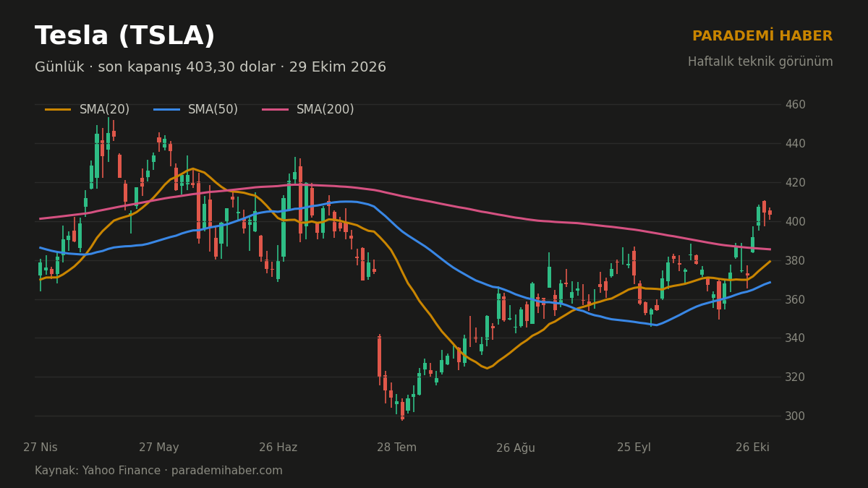This screenshot has height=488, width=868.
Task: Click the 320 price axis label
Action: tap(796, 377)
